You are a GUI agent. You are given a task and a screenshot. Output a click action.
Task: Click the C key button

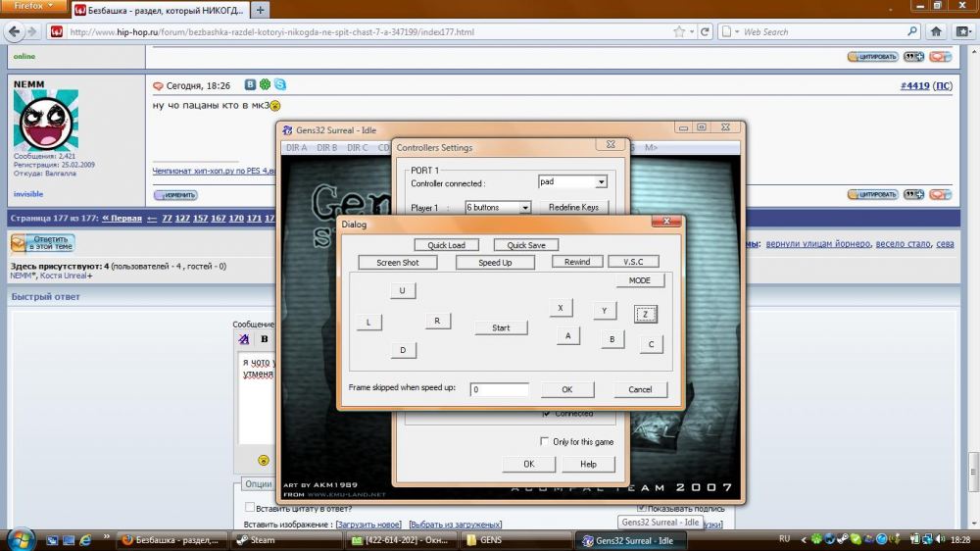pyautogui.click(x=652, y=344)
